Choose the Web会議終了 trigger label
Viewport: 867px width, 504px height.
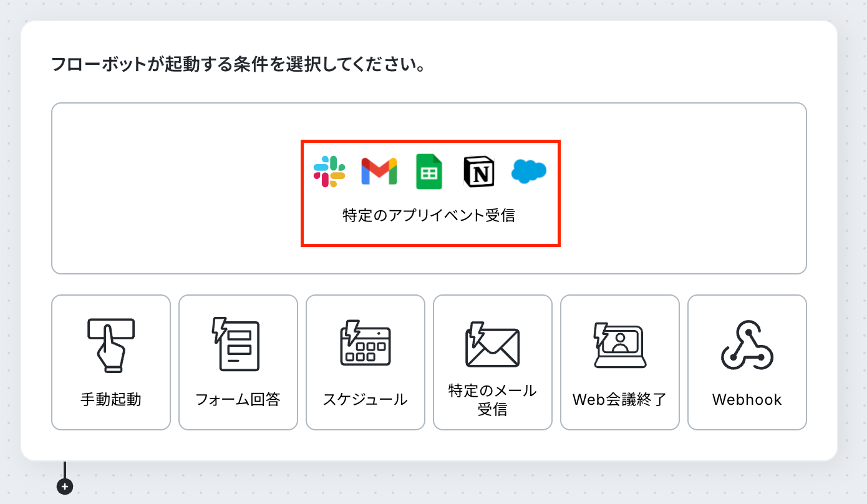[x=620, y=399]
